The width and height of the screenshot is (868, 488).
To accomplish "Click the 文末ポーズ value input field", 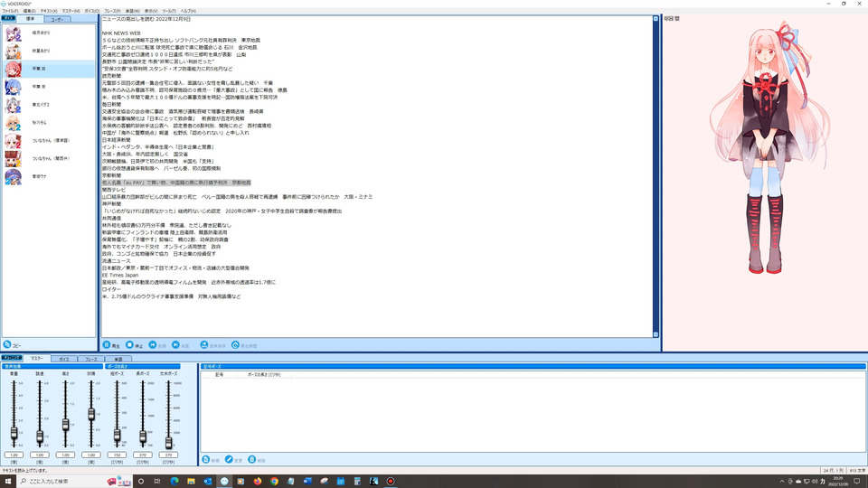I will (168, 455).
